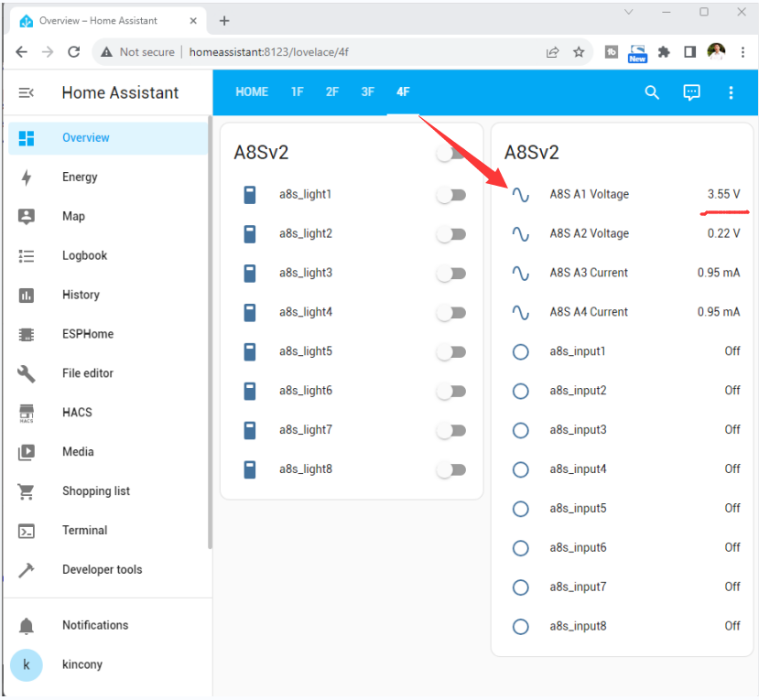Click the A8S A1 Voltage sensor icon
Image resolution: width=759 pixels, height=700 pixels.
point(520,195)
